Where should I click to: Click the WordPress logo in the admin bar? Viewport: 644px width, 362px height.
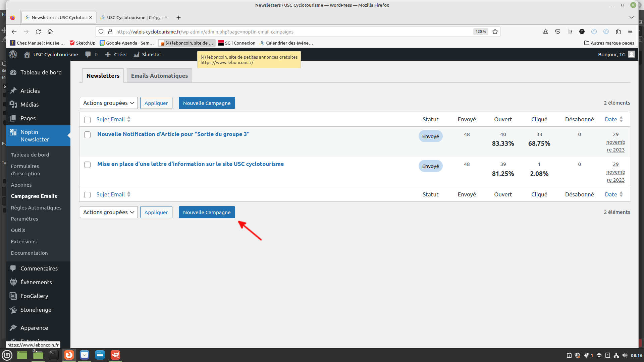point(13,54)
